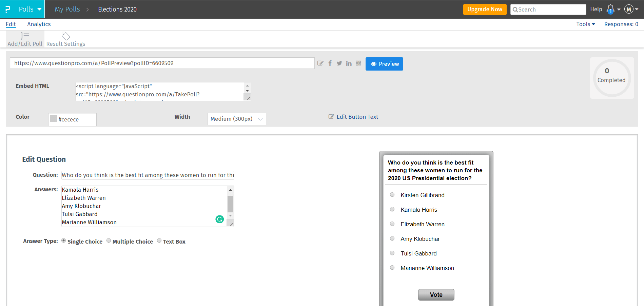Click the Vote button
Viewport: 644px width, 306px height.
[436, 295]
